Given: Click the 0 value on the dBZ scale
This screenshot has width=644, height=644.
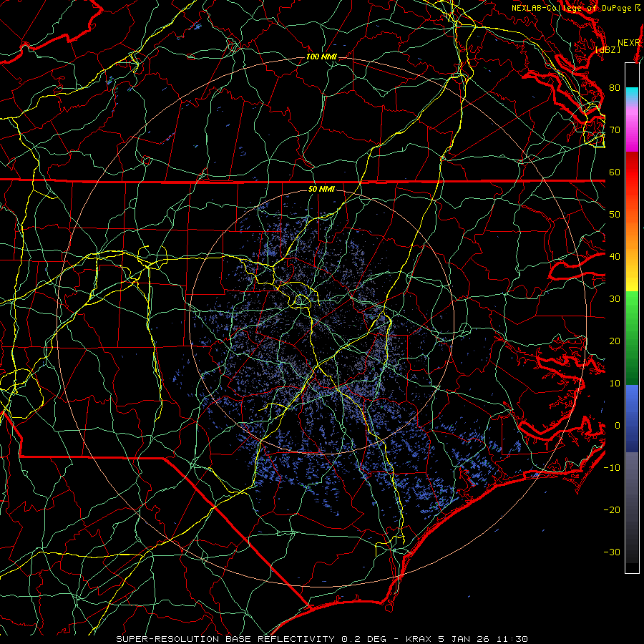Looking at the screenshot, I should click(x=618, y=426).
